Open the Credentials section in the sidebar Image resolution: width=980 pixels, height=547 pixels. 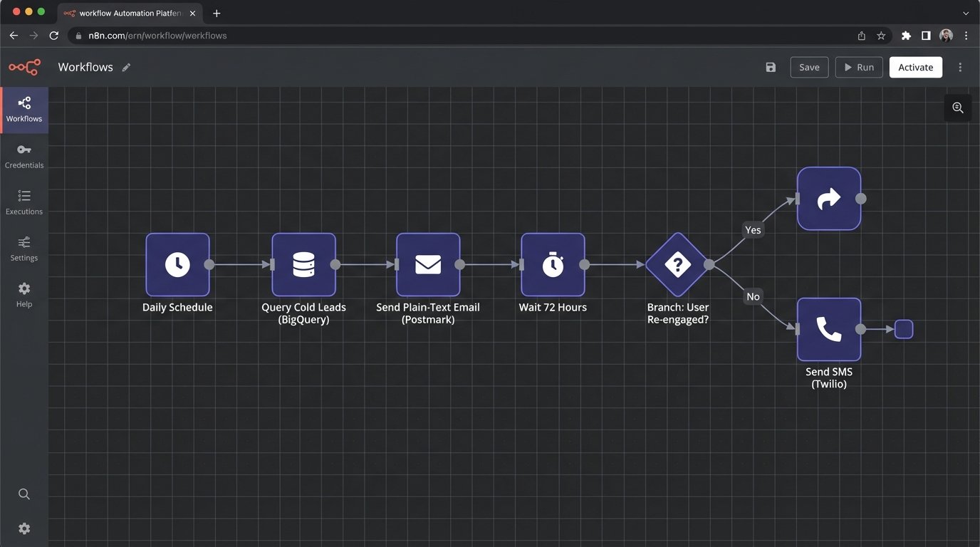click(x=24, y=155)
